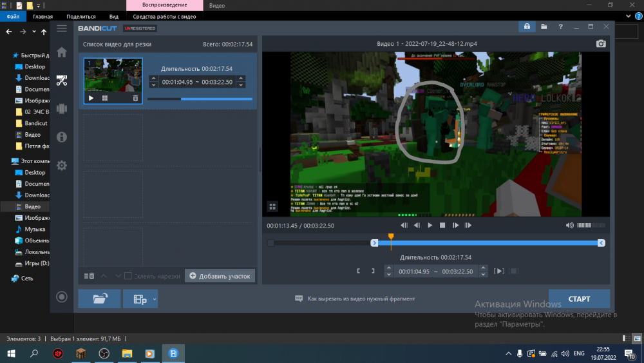
Task: Open taskbar search magnifier
Action: pyautogui.click(x=34, y=353)
